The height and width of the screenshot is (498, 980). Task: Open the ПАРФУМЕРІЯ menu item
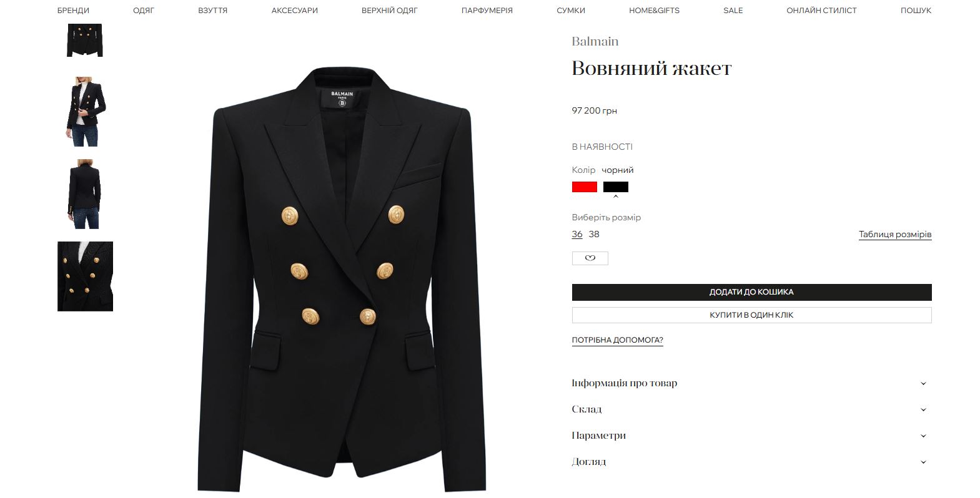[487, 11]
